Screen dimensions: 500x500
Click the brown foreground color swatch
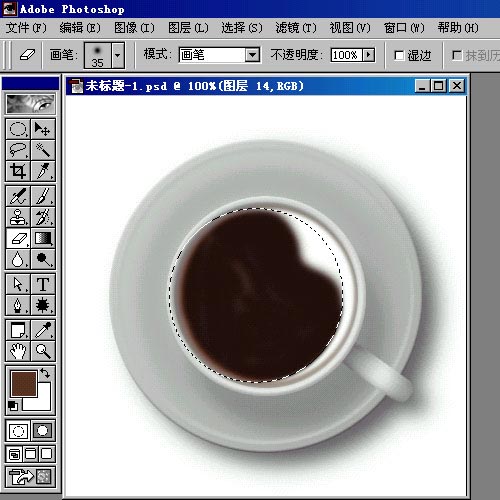point(24,384)
